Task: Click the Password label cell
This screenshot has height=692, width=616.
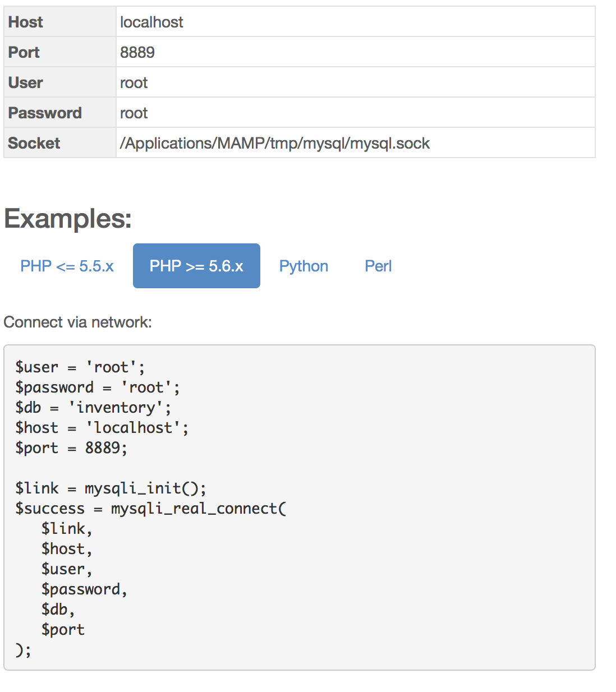Action: pos(45,113)
